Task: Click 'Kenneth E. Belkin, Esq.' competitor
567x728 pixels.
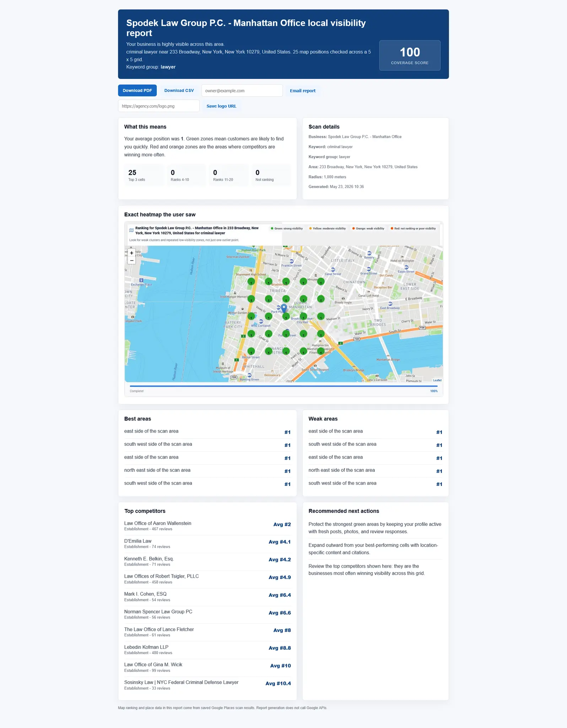Action: [207, 562]
